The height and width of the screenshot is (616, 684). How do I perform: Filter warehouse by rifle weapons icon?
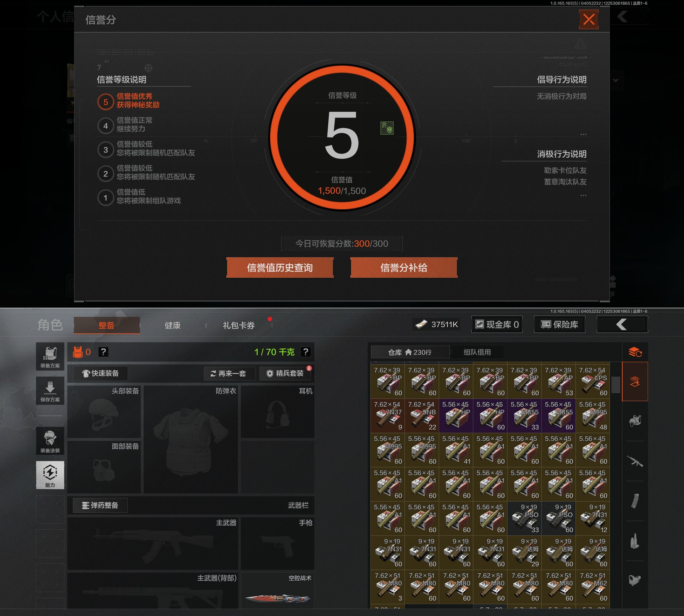pyautogui.click(x=635, y=461)
